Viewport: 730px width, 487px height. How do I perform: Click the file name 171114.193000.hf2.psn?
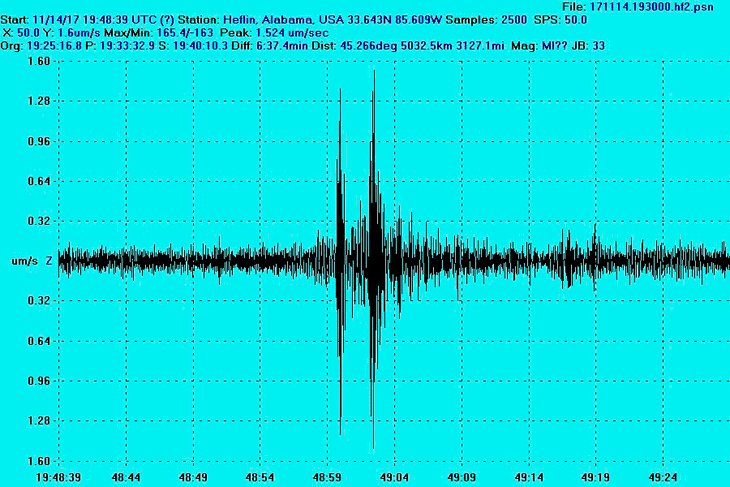pos(651,7)
